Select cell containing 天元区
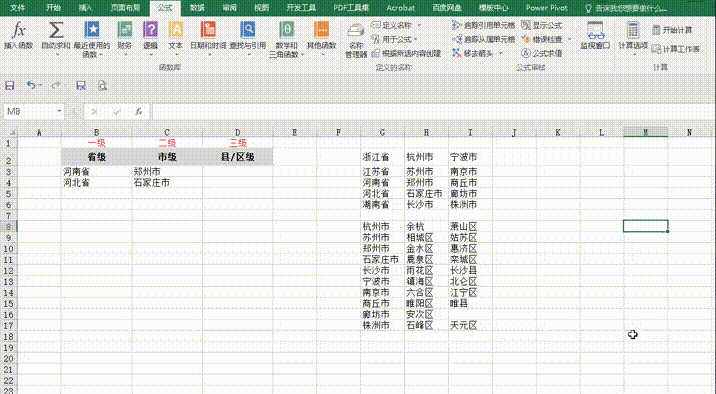This screenshot has height=394, width=716. 470,326
